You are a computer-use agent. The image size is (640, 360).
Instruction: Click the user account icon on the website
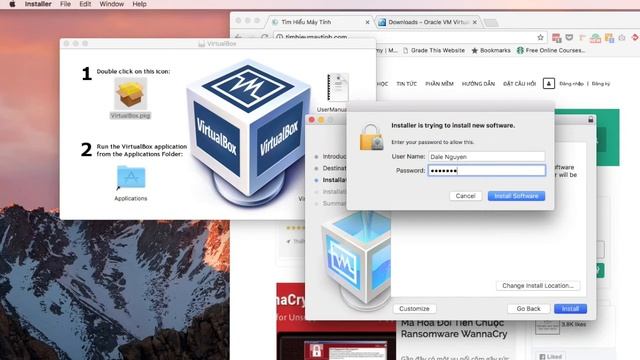coord(549,83)
